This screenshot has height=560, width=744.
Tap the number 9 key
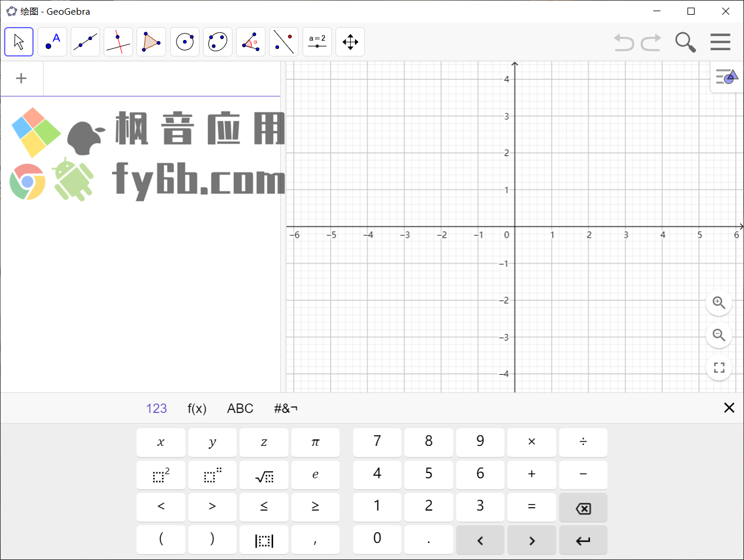point(480,442)
